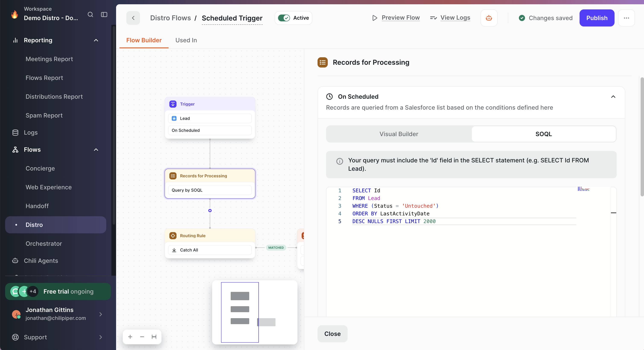Click the workspace flame logo icon
Image resolution: width=644 pixels, height=350 pixels.
click(x=15, y=14)
